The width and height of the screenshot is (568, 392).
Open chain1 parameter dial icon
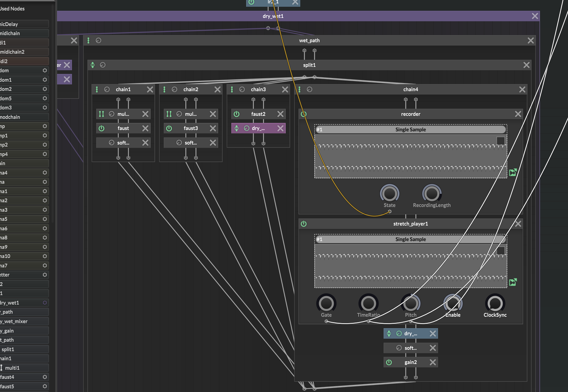point(107,89)
